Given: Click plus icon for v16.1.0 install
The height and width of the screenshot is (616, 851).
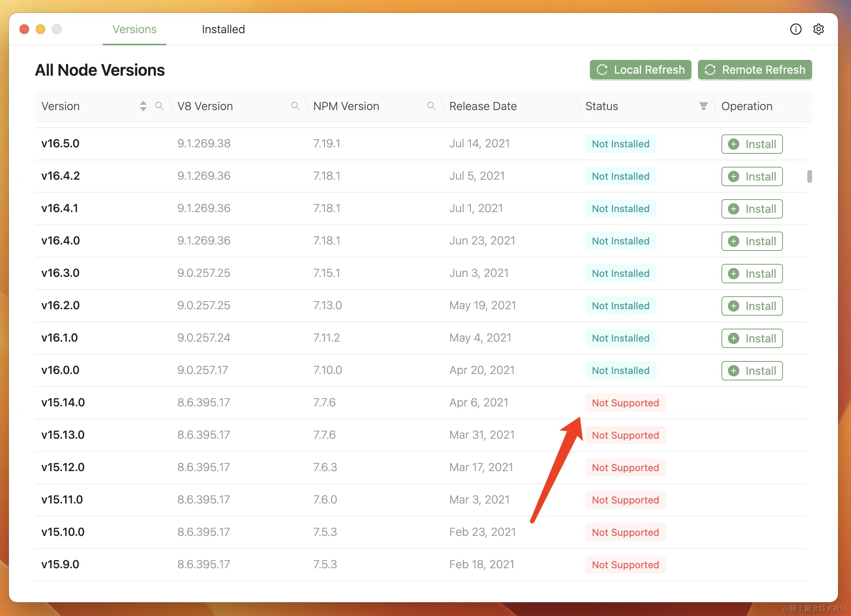Looking at the screenshot, I should click(734, 338).
